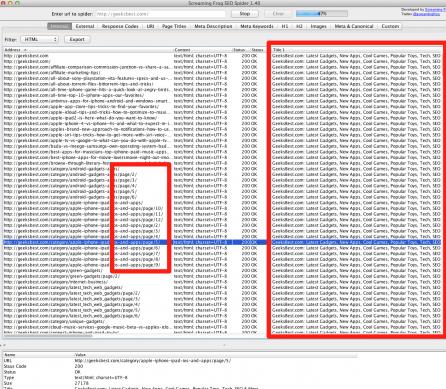Focus the 'Enter url to spider' field
Image resolution: width=446 pixels, height=389 pixels.
pos(160,14)
